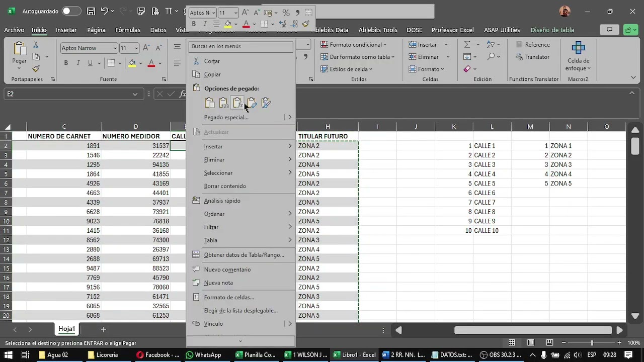644x362 pixels.
Task: Open the Aptos Narrow font dropdown
Action: (115, 48)
